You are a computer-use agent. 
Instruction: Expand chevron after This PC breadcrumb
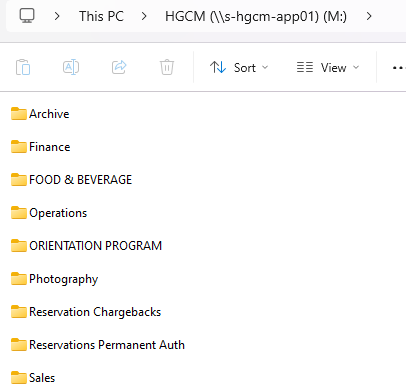tap(144, 16)
